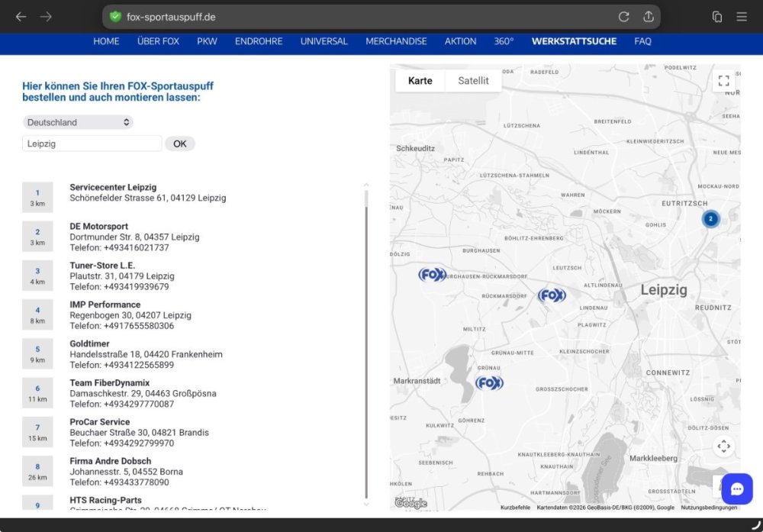Open the tabs overview icon
The height and width of the screenshot is (532, 763).
tap(717, 17)
